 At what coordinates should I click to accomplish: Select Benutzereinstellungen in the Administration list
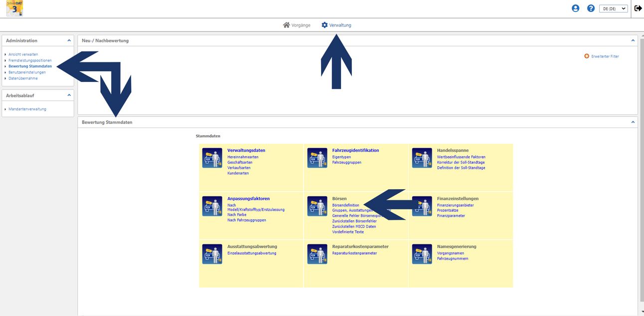coord(27,72)
